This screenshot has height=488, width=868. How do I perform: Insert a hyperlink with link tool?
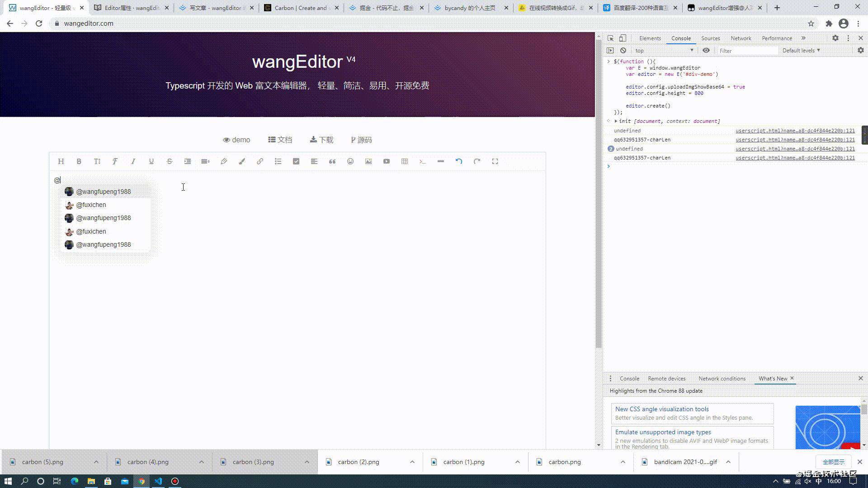[260, 161]
